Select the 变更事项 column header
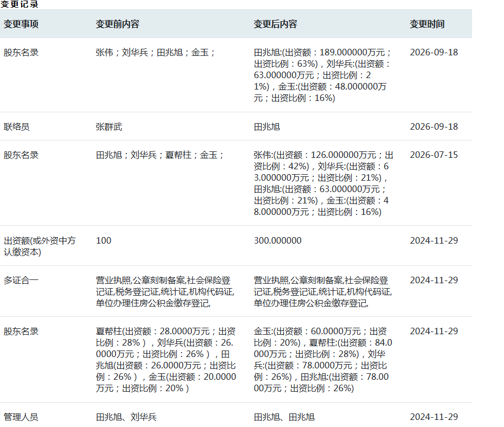The height and width of the screenshot is (427, 504). (x=21, y=24)
